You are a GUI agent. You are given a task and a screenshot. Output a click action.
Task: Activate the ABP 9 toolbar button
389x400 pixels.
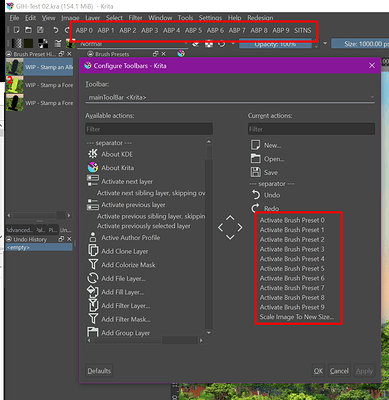281,30
